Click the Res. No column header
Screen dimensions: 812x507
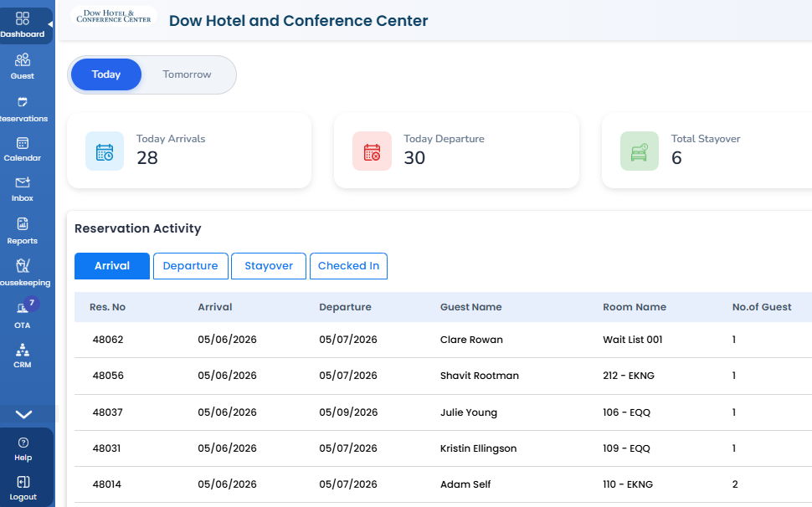[x=107, y=307]
